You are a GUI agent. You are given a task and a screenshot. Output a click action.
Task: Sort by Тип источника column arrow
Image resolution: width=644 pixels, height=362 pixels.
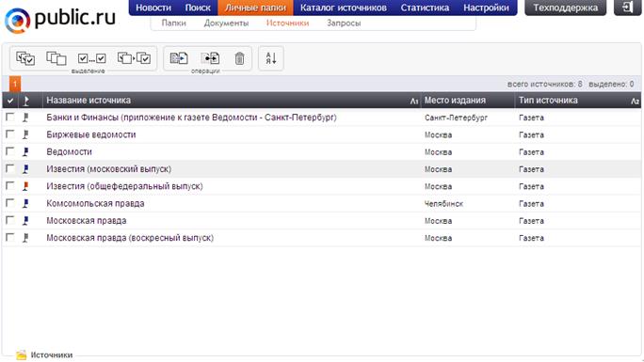pos(635,101)
